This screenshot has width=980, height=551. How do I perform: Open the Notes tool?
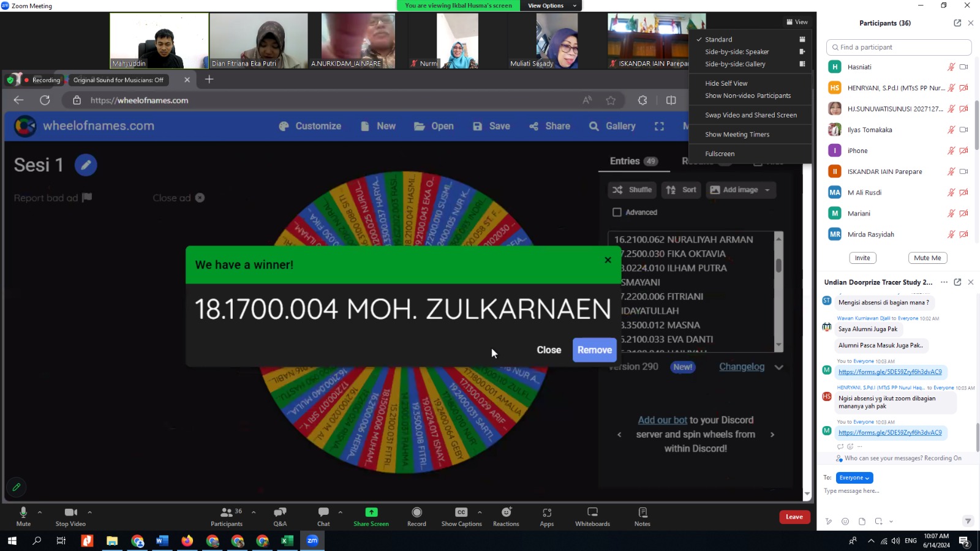click(x=642, y=512)
